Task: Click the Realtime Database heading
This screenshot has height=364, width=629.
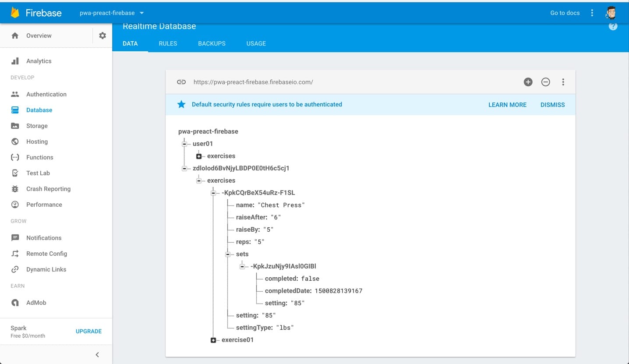Action: (x=159, y=26)
